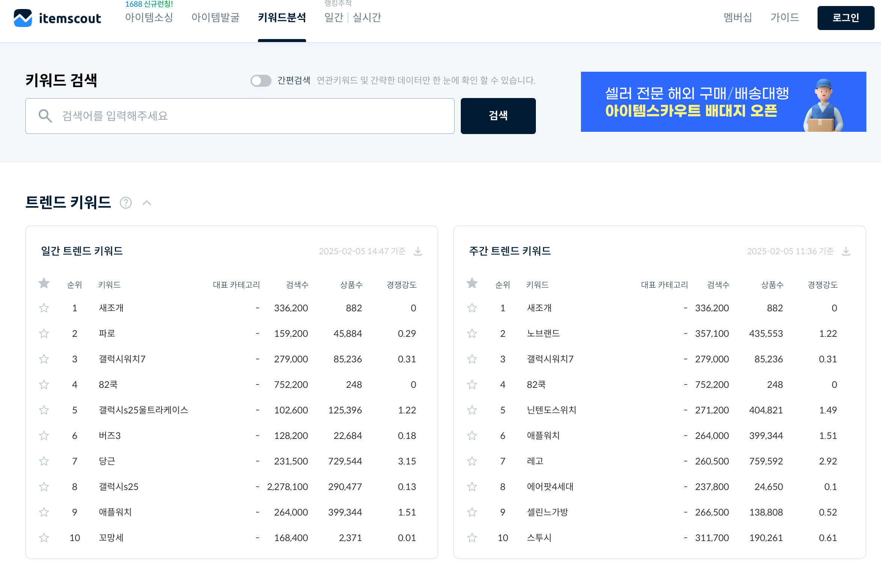Click header star in daily trend table

[x=44, y=283]
